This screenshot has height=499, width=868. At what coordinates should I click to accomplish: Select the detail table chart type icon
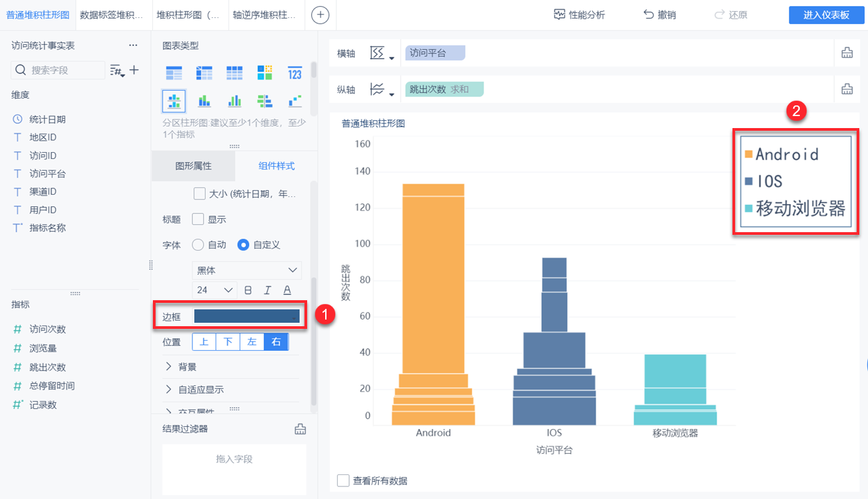pos(234,73)
